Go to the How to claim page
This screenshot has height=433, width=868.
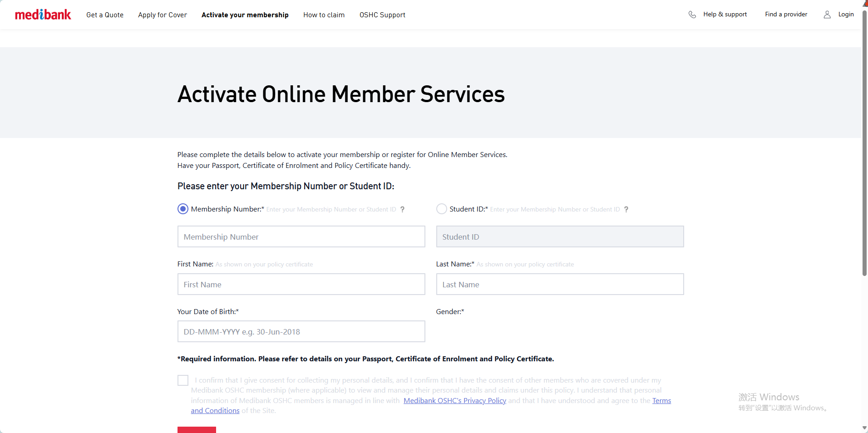tap(324, 15)
